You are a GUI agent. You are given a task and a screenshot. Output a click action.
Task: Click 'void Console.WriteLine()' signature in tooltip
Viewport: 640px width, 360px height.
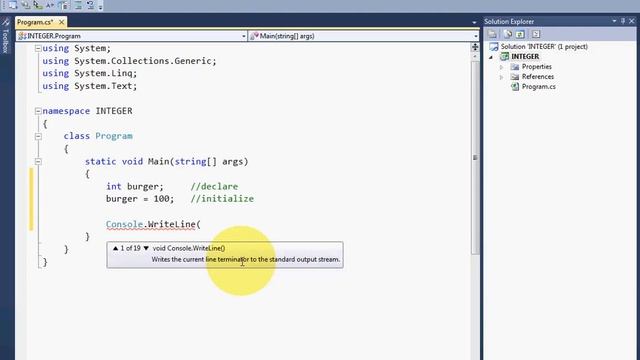[189, 248]
